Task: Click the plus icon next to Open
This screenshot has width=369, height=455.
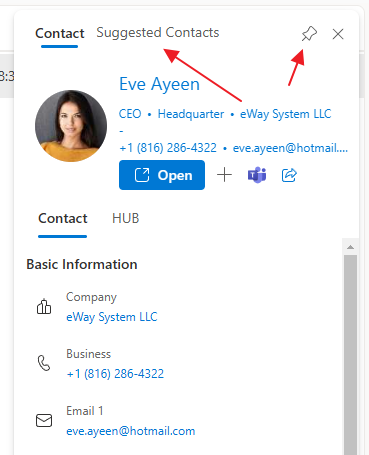Action: [x=224, y=175]
